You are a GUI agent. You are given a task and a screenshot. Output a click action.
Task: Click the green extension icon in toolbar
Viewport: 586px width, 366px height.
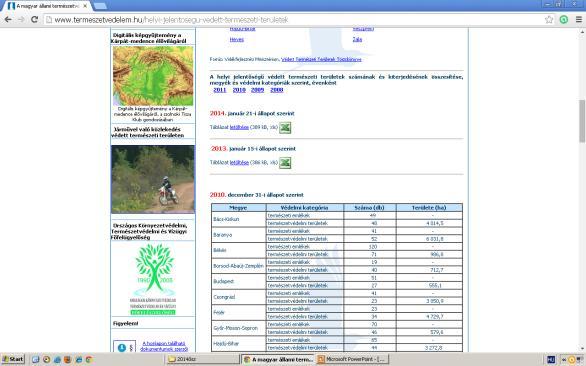[x=564, y=20]
